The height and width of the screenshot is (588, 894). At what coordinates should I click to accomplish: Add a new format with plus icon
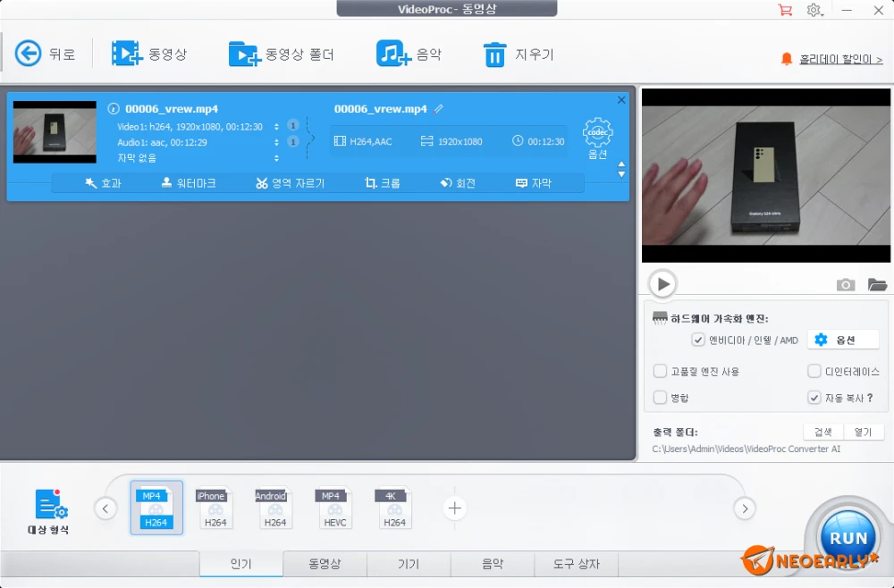point(454,508)
